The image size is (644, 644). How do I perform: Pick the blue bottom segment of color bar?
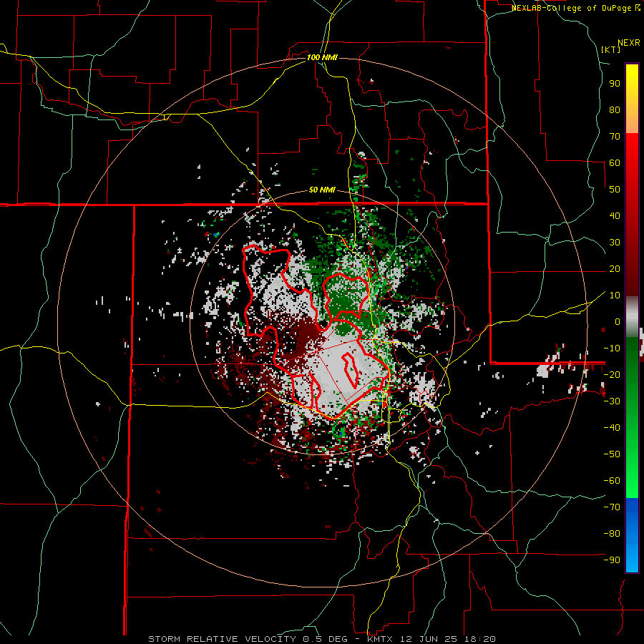632,535
